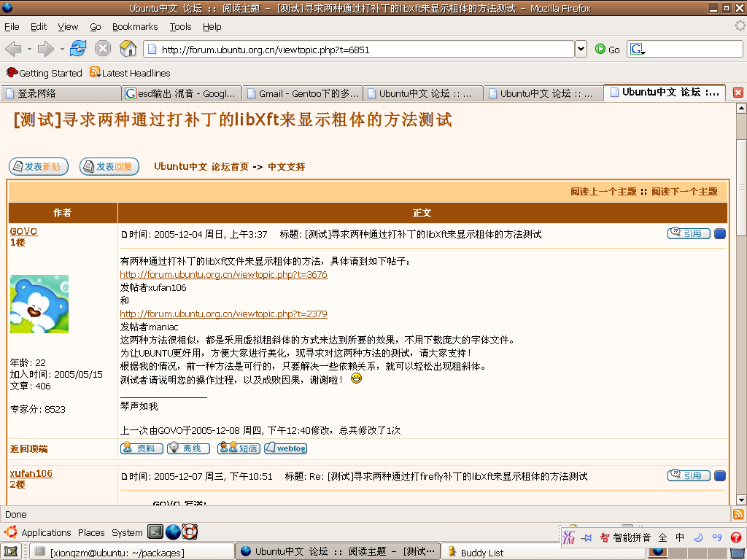Reload the current page
This screenshot has height=560, width=747.
pyautogui.click(x=78, y=48)
